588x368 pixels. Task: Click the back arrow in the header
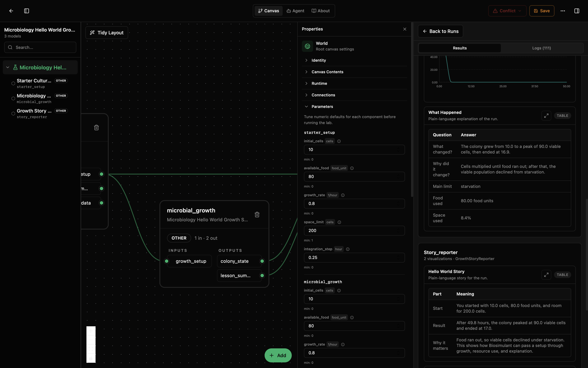coord(11,11)
